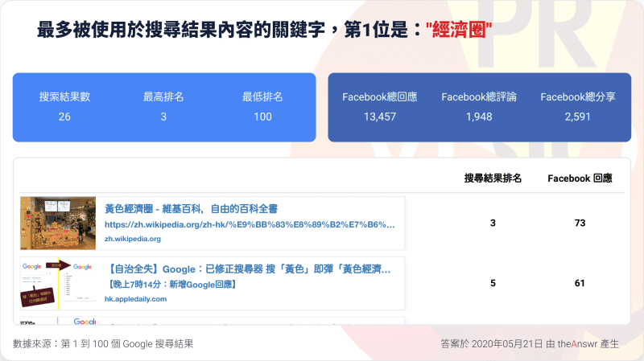The width and height of the screenshot is (644, 361).
Task: Click the 數據來源 footer text
Action: pyautogui.click(x=103, y=344)
